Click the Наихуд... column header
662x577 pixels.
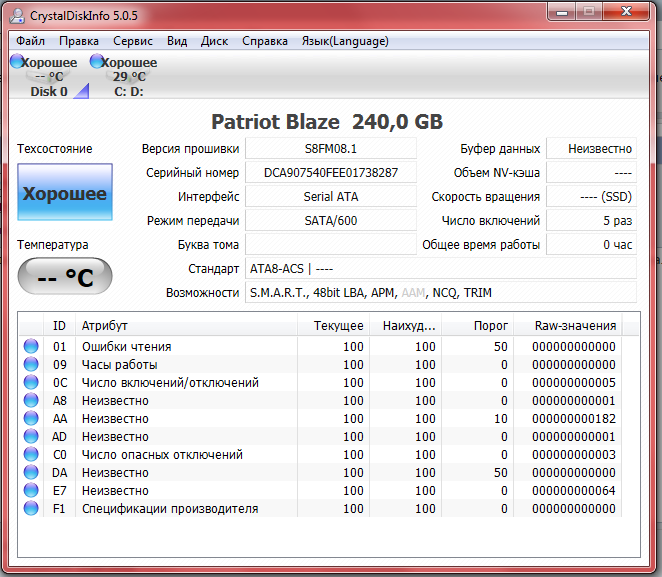[406, 326]
